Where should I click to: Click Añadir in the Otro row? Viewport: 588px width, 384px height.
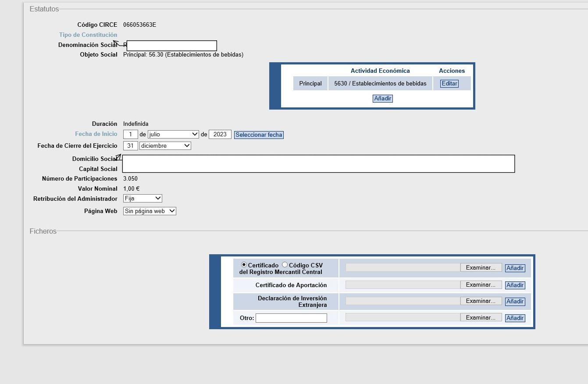click(x=515, y=318)
